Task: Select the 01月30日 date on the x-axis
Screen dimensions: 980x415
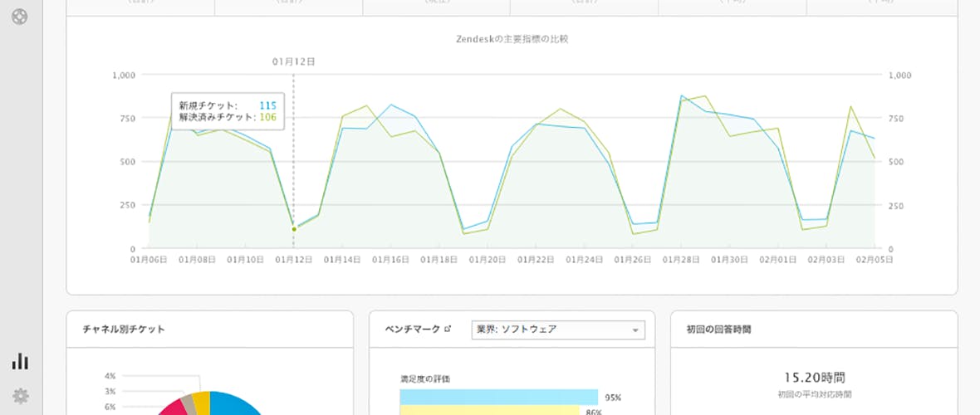Action: pos(729,259)
